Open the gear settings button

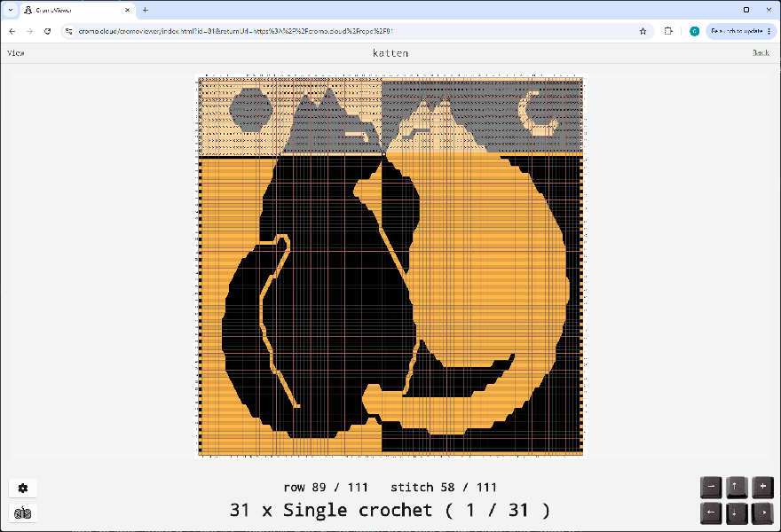22,489
